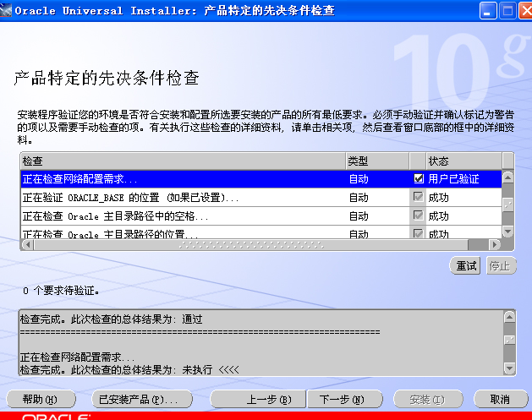Viewport: 532px width, 420px height.
Task: Click the line ending with 未执行 <<<<
Action: click(x=129, y=369)
